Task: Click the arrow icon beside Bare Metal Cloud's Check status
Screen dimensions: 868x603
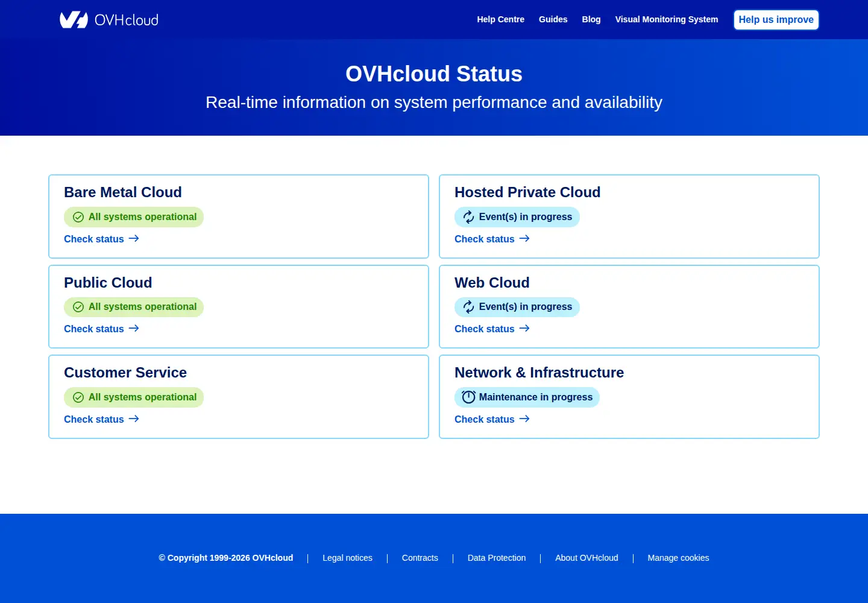Action: point(134,239)
